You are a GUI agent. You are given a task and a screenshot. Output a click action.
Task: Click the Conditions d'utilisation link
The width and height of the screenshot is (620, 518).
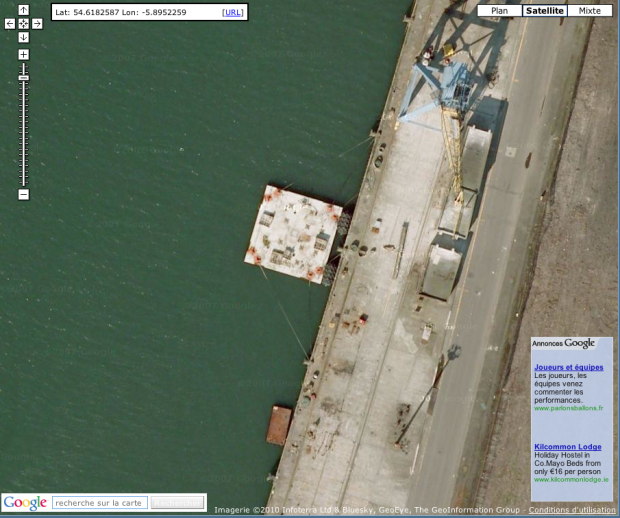pyautogui.click(x=571, y=510)
